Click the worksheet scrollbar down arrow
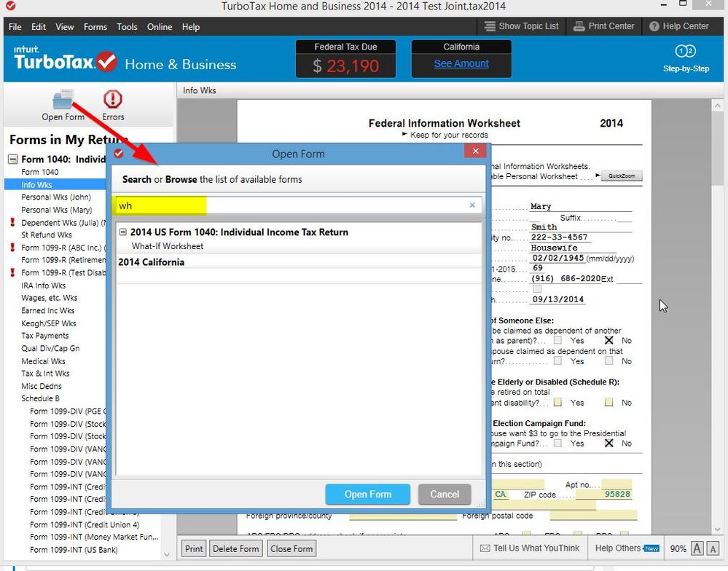Viewport: 728px width, 571px height. point(717,529)
